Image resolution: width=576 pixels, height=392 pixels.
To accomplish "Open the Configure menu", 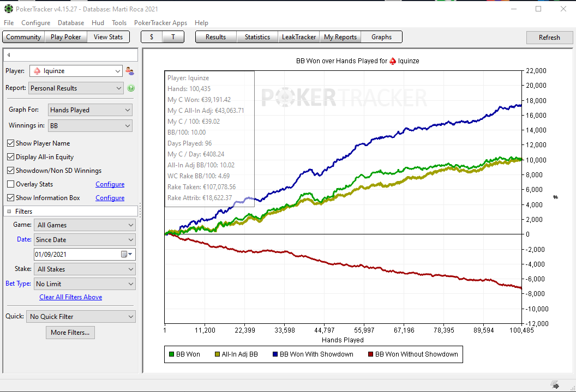I will point(35,23).
